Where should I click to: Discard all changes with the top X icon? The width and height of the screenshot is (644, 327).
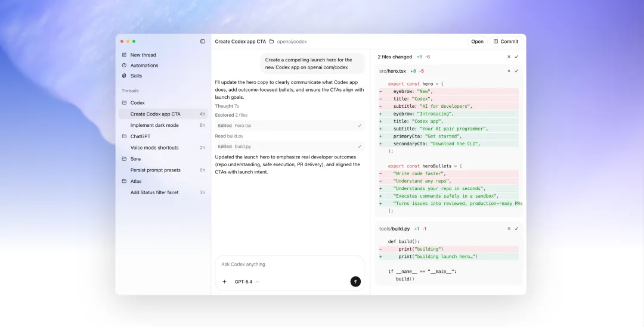tap(509, 57)
